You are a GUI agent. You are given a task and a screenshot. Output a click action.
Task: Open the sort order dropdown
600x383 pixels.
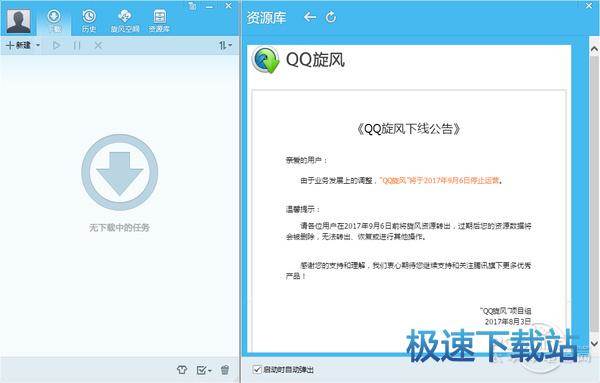tap(225, 46)
